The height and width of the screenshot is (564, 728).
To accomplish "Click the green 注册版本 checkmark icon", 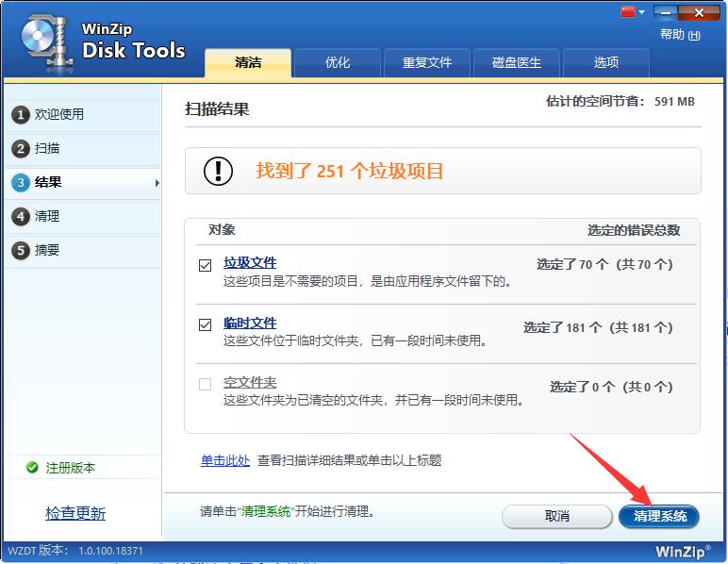I will click(x=32, y=468).
